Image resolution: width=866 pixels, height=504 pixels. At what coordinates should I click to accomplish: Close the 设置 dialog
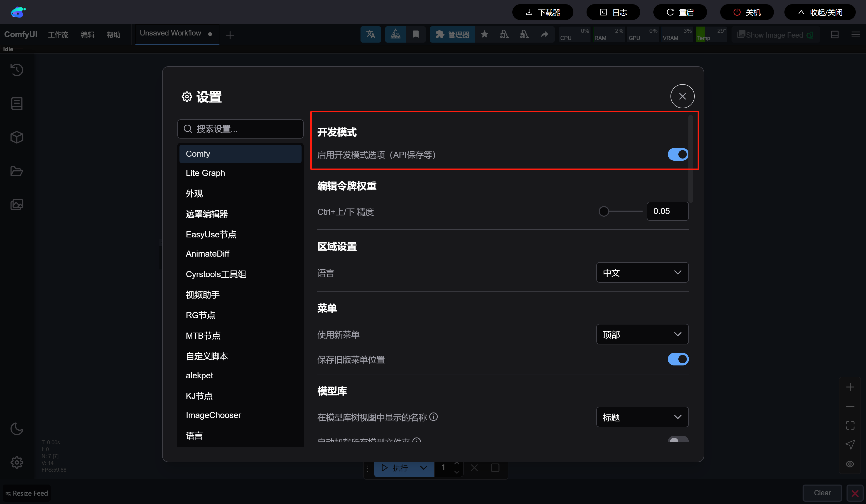(682, 96)
